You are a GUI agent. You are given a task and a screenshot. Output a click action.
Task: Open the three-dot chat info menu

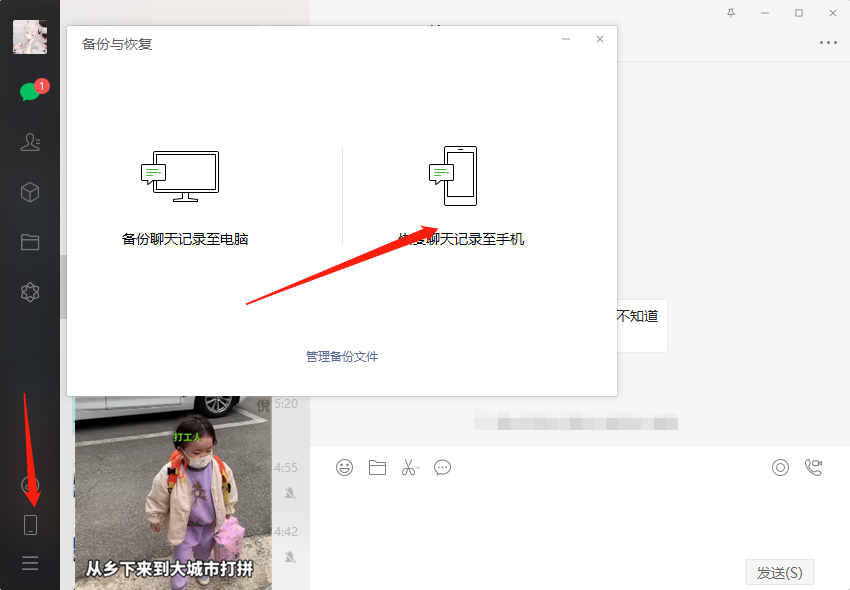(828, 43)
